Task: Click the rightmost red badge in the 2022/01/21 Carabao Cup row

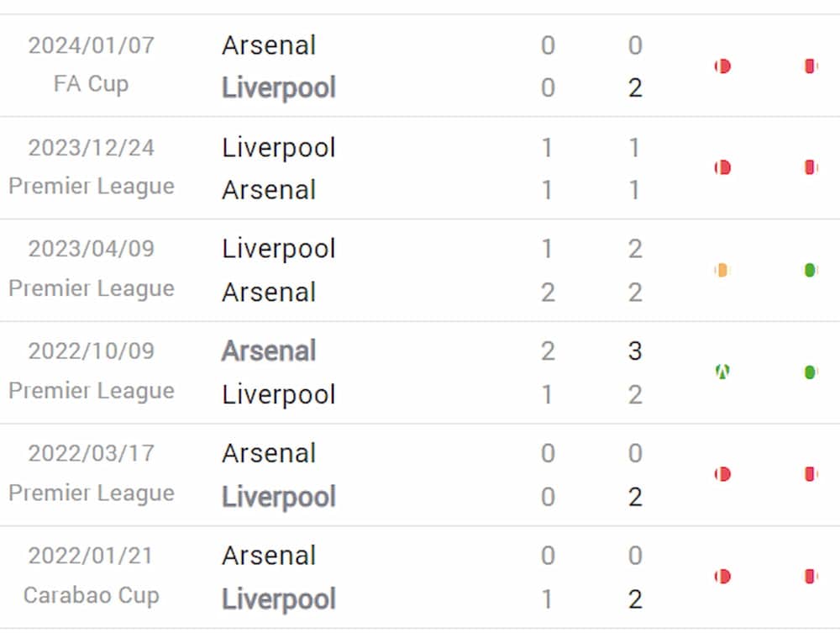Action: point(811,576)
